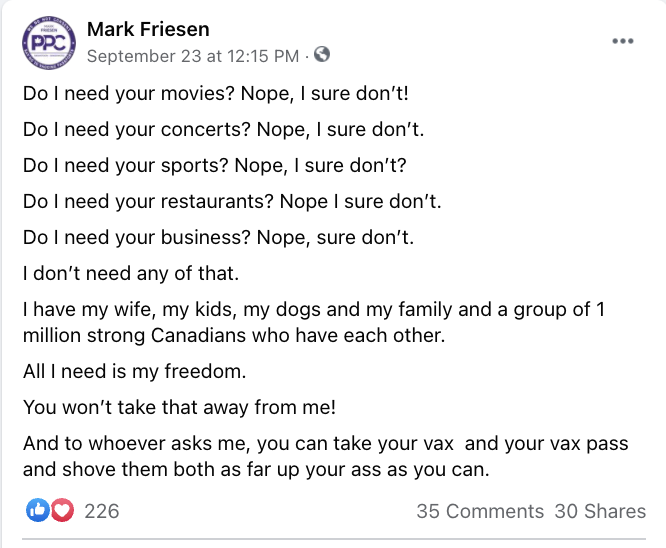Click the final paragraph about the vax pass
The image size is (666, 548).
point(325,457)
